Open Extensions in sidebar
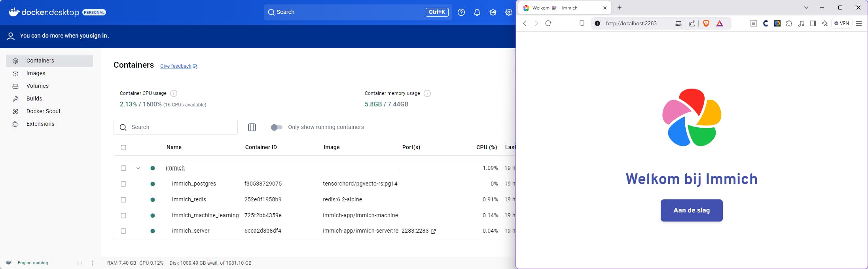868x269 pixels. pyautogui.click(x=49, y=124)
